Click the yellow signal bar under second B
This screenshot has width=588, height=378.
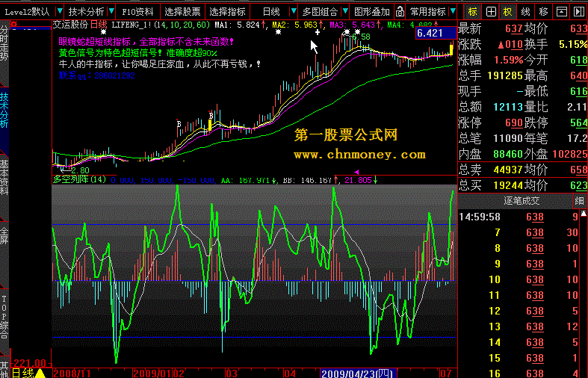pos(210,126)
